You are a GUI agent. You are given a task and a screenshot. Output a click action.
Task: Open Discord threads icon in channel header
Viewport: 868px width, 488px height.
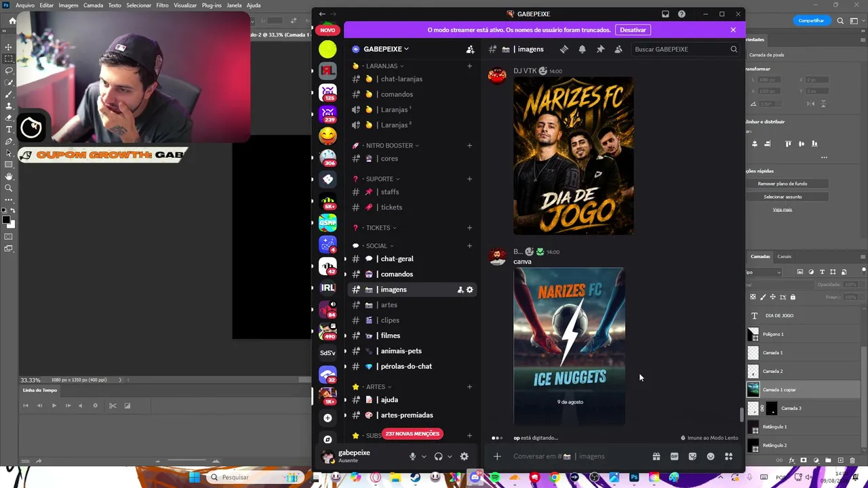click(564, 49)
